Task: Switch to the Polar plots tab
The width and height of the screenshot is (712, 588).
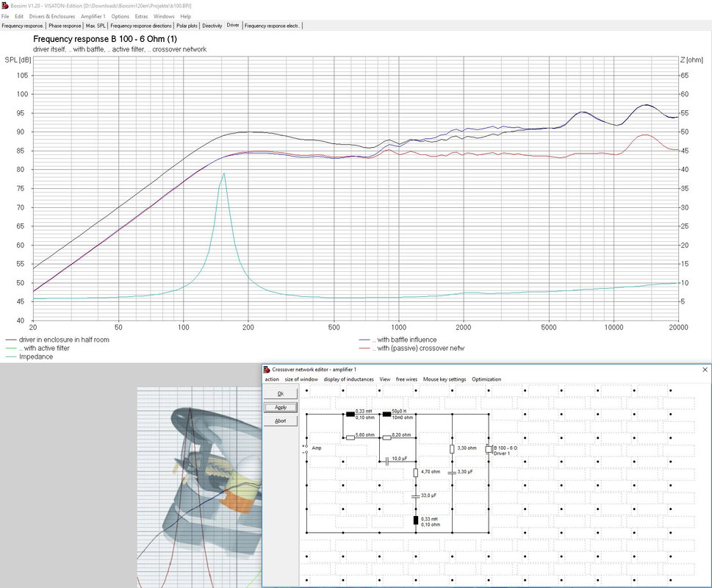Action: (x=187, y=26)
